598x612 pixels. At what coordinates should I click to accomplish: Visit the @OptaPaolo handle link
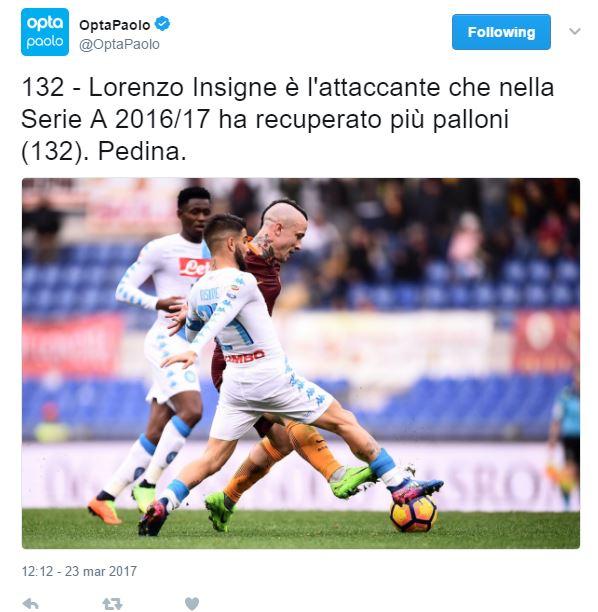(119, 44)
